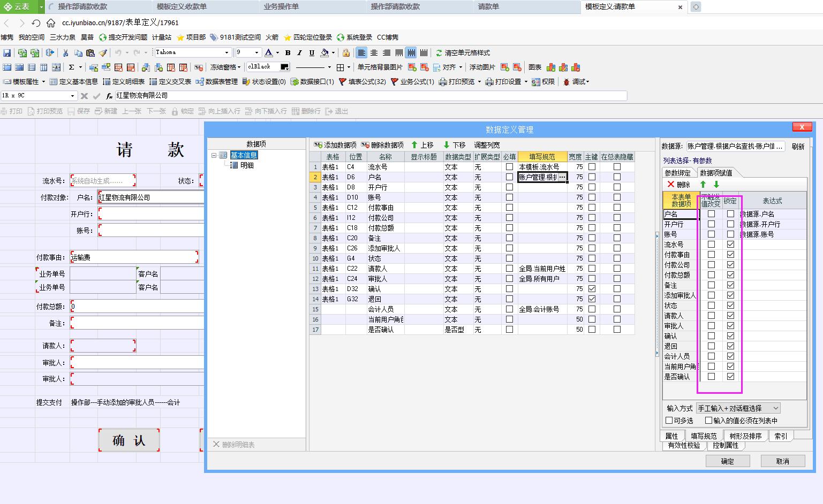Toggle 锁定 checkbox for 流水号 row
Screen dimensions: 823x504
pyautogui.click(x=730, y=244)
